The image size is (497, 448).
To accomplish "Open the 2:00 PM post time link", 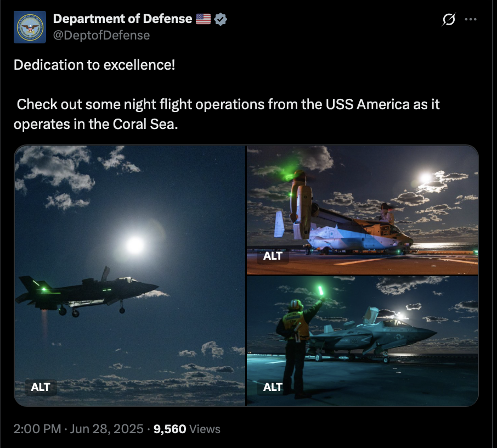I will point(37,429).
